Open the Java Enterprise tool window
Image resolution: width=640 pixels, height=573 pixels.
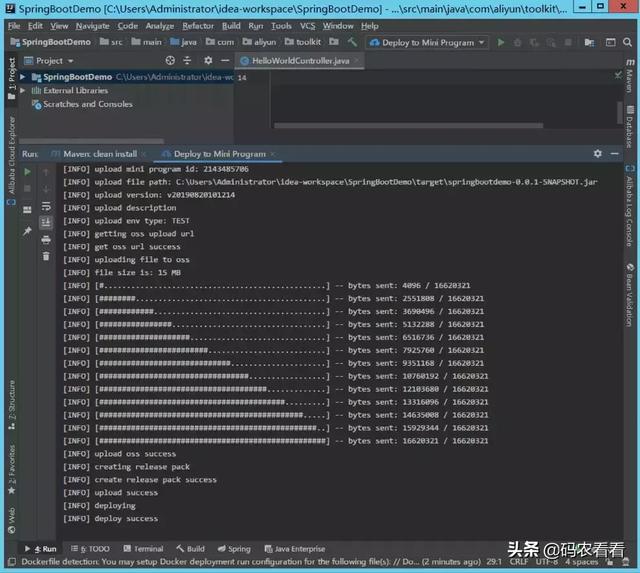tap(295, 549)
